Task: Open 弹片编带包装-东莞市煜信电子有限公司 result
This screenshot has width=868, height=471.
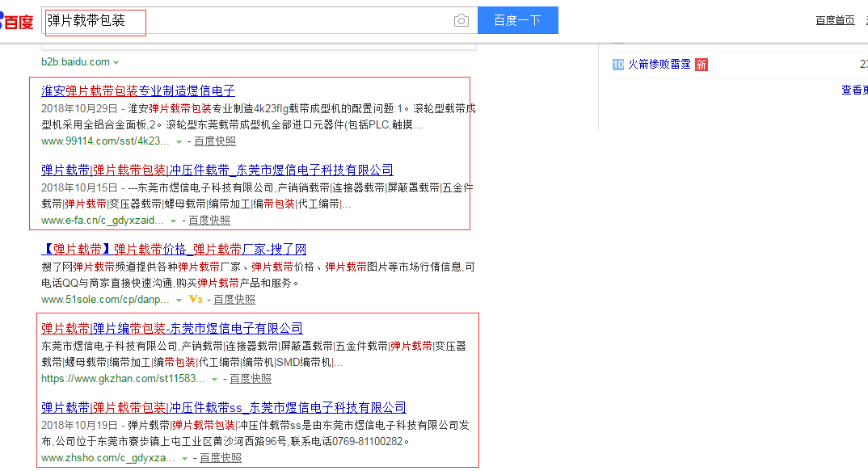Action: click(x=172, y=328)
